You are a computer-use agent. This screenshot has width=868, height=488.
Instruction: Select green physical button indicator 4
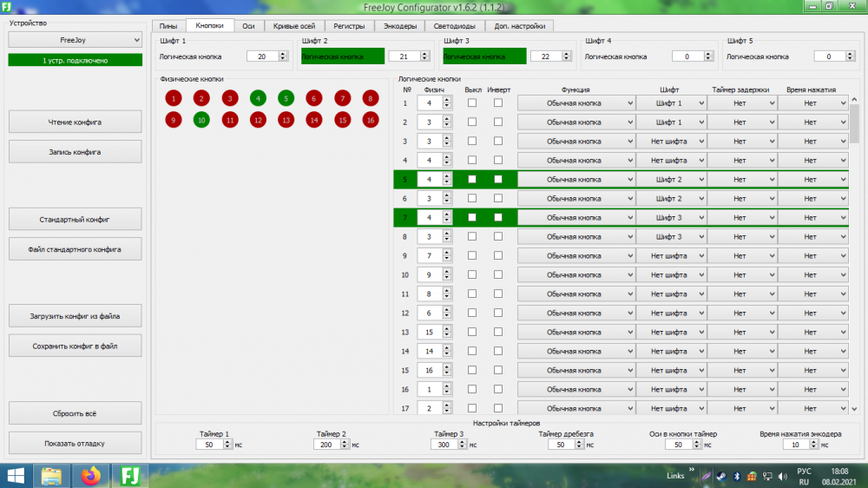(x=258, y=99)
